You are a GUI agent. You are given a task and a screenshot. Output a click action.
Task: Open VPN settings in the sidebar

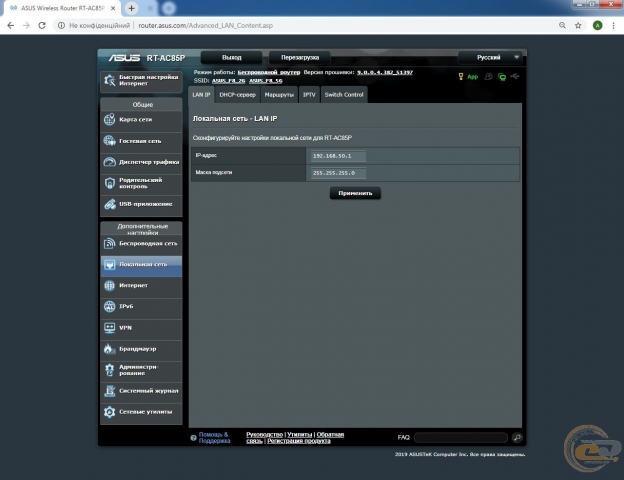(141, 327)
